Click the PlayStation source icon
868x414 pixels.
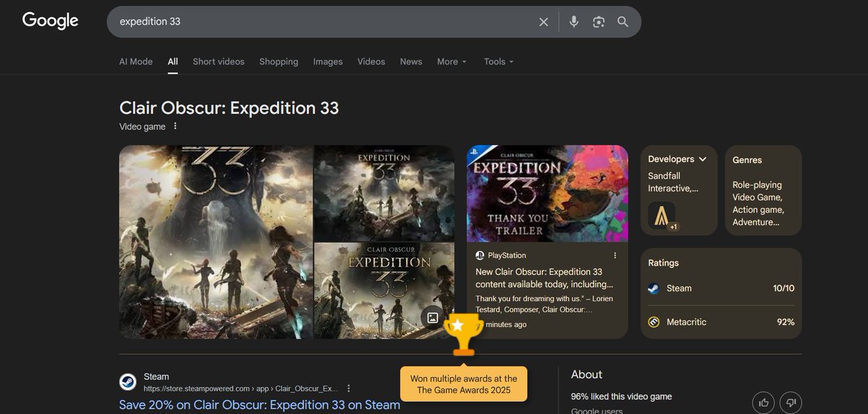[x=480, y=255]
